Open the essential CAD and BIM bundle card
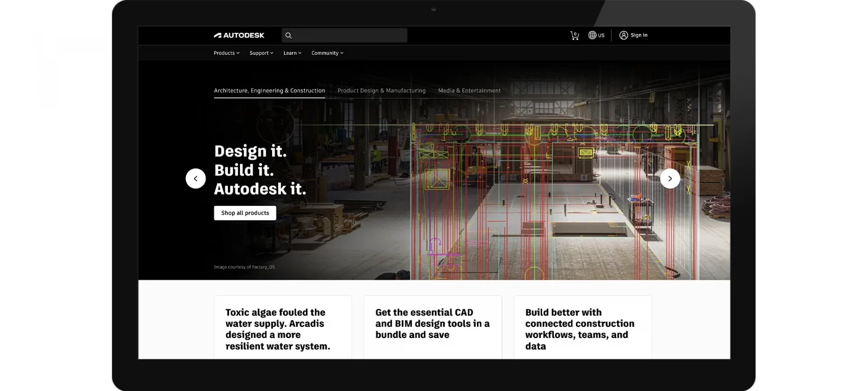 tap(433, 327)
